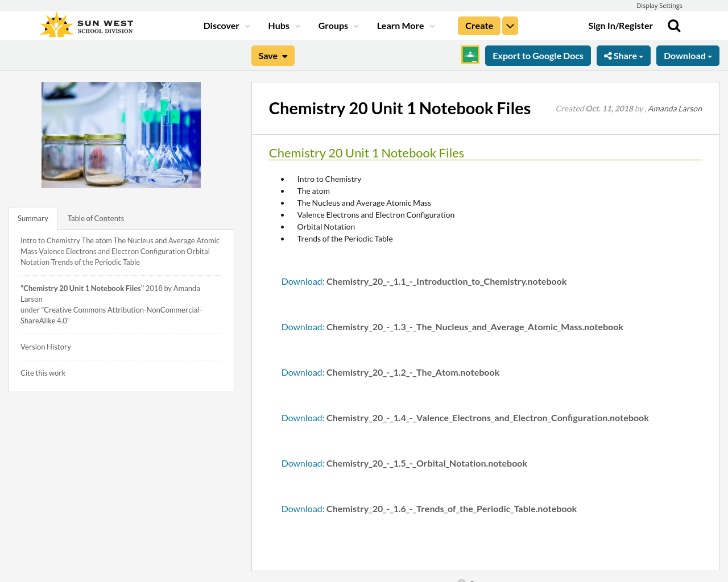The width and height of the screenshot is (728, 582).
Task: Open the Hubs dropdown
Action: [x=284, y=25]
